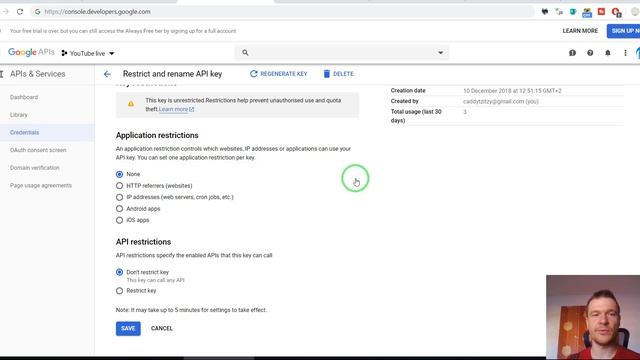Viewport: 640px width, 360px height.
Task: Select Android apps restriction option
Action: coord(119,209)
